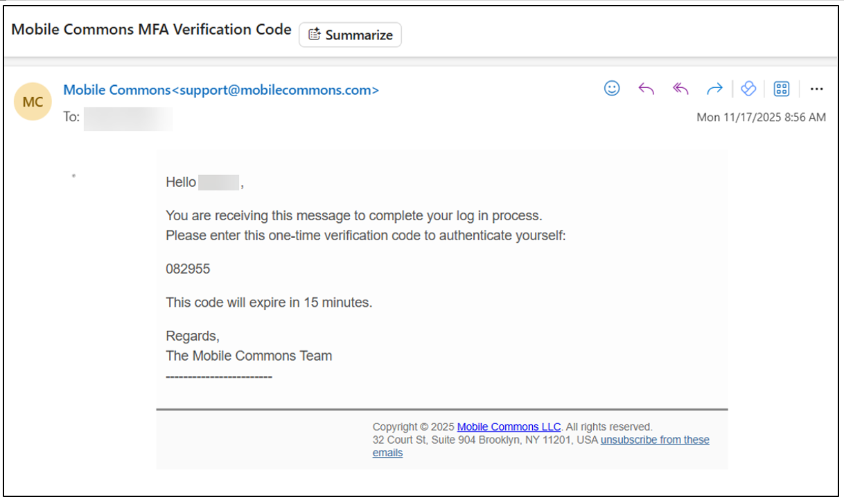
Task: Open sender contact Mobile Commons support@mobilecommons.com
Action: [221, 90]
